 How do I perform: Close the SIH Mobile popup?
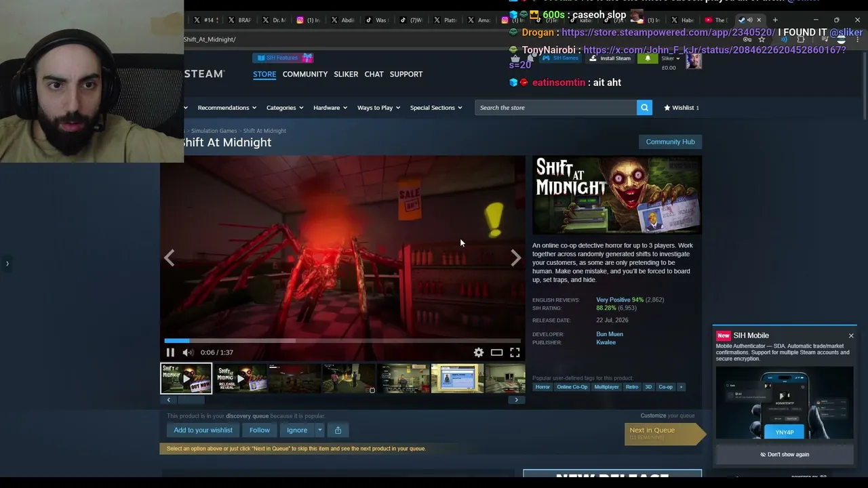[851, 335]
